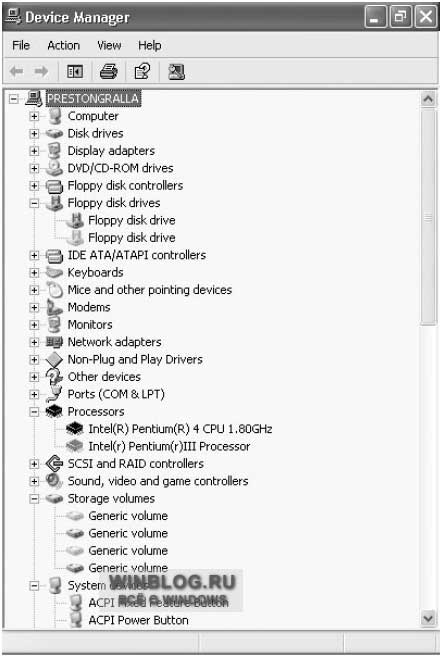
Task: Click the Scan for hardware changes icon
Action: coord(176,72)
